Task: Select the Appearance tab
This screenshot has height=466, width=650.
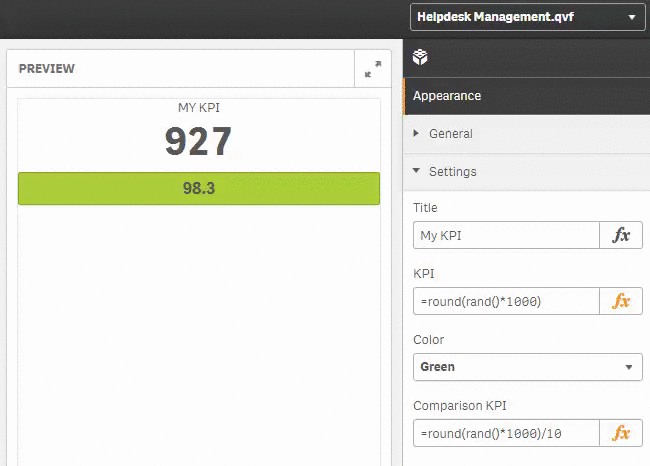Action: tap(447, 96)
